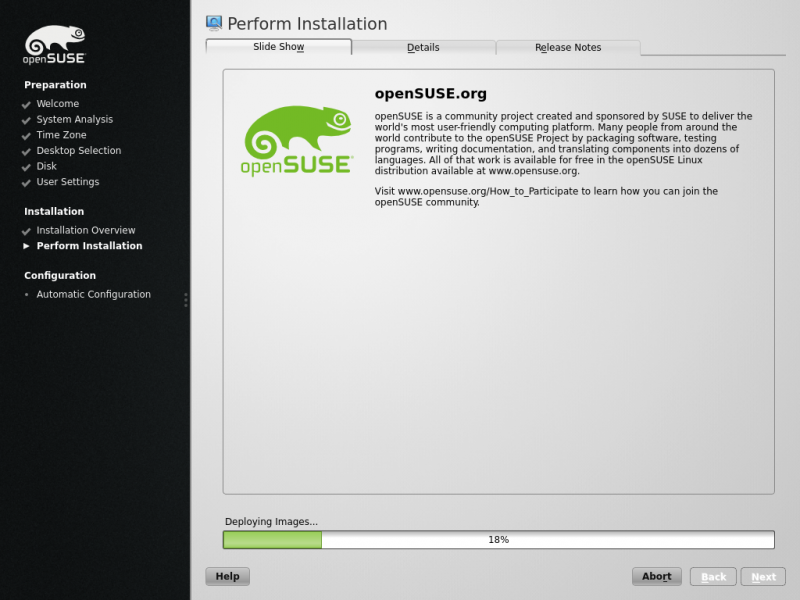The height and width of the screenshot is (600, 800).
Task: Click the checkmark beside Welcome
Action: [x=26, y=105]
